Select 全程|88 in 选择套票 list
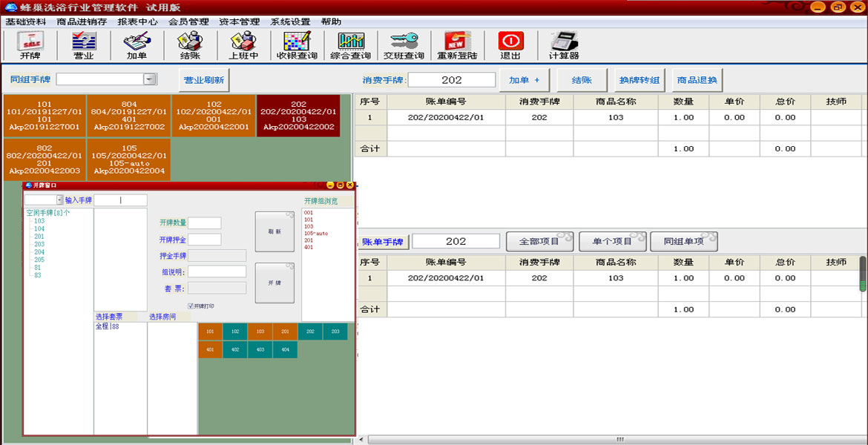 click(108, 326)
